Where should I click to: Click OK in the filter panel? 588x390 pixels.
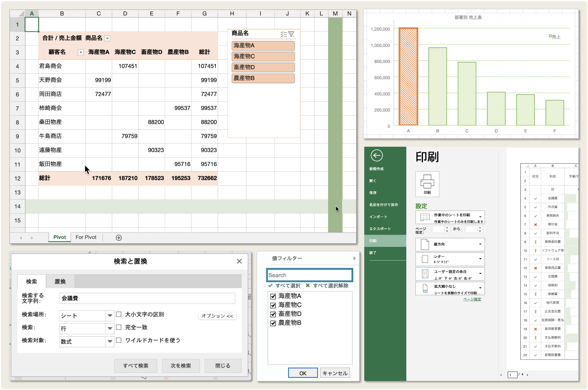303,373
